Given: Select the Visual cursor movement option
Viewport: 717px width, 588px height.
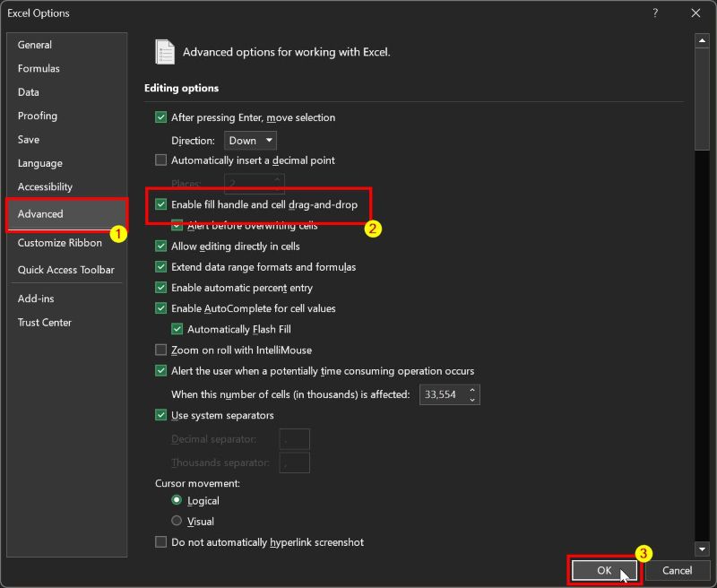Looking at the screenshot, I should click(x=177, y=521).
